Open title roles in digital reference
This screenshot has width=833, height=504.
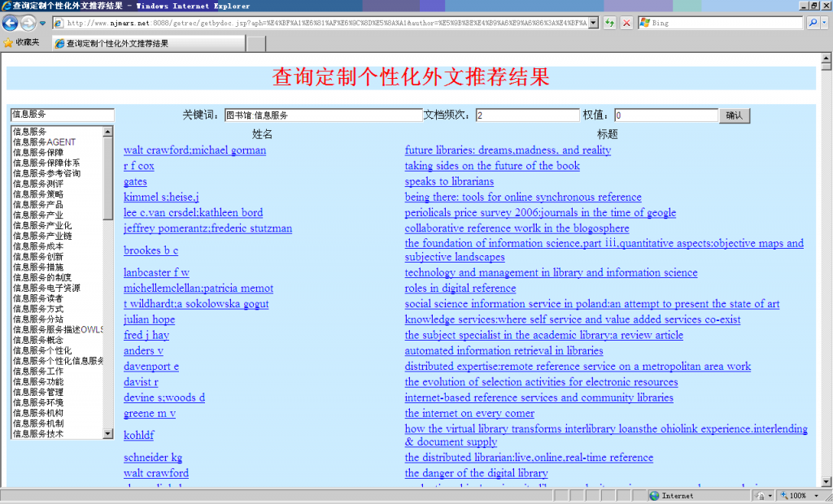tap(460, 289)
